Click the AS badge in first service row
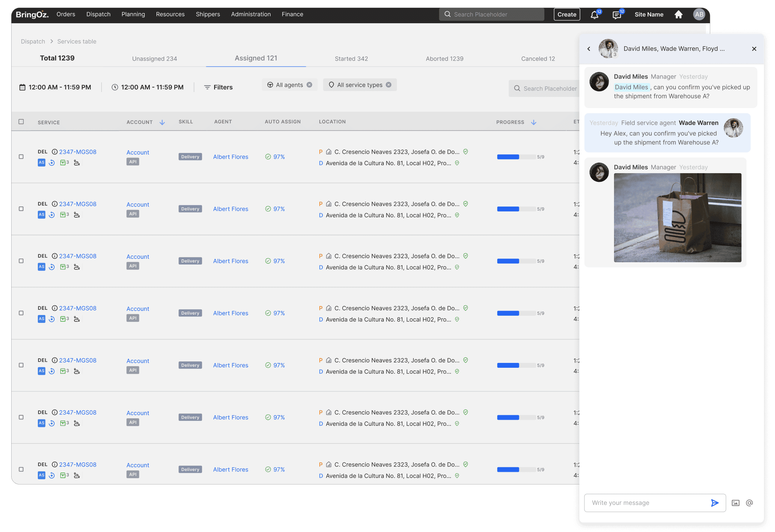This screenshot has height=532, width=775. point(42,163)
